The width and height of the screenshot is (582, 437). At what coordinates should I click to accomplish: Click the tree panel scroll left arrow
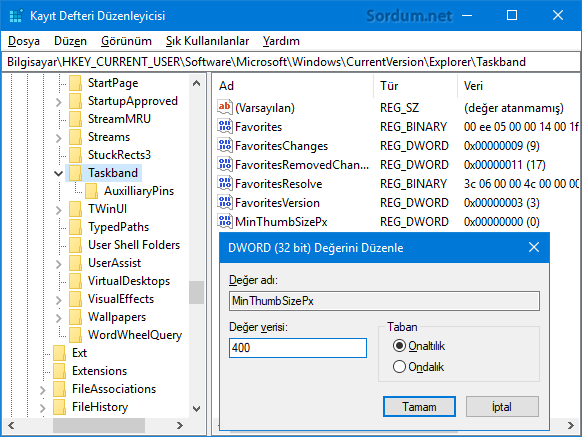point(11,425)
